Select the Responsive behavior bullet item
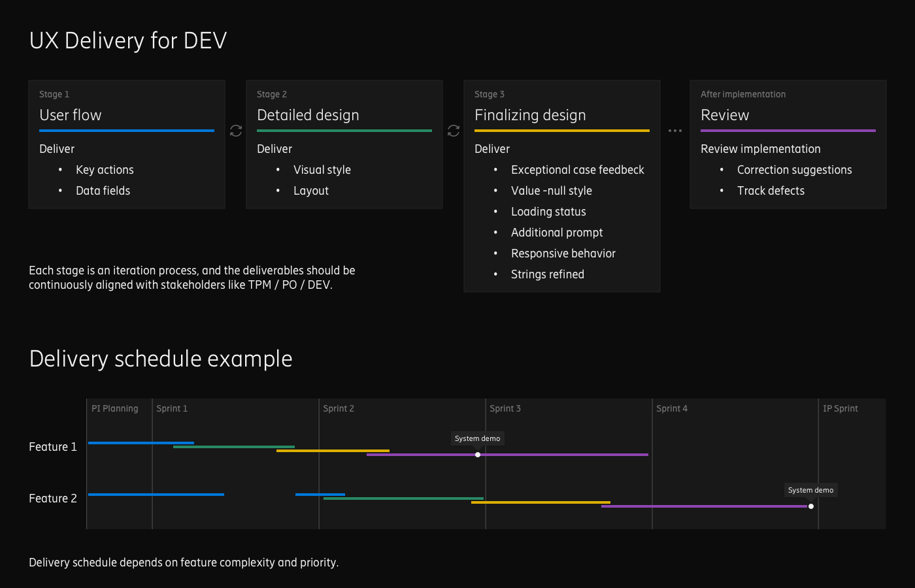 click(x=563, y=253)
